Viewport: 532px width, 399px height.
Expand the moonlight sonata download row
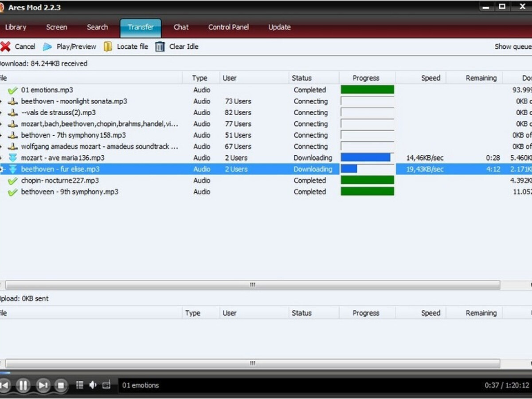(1, 102)
